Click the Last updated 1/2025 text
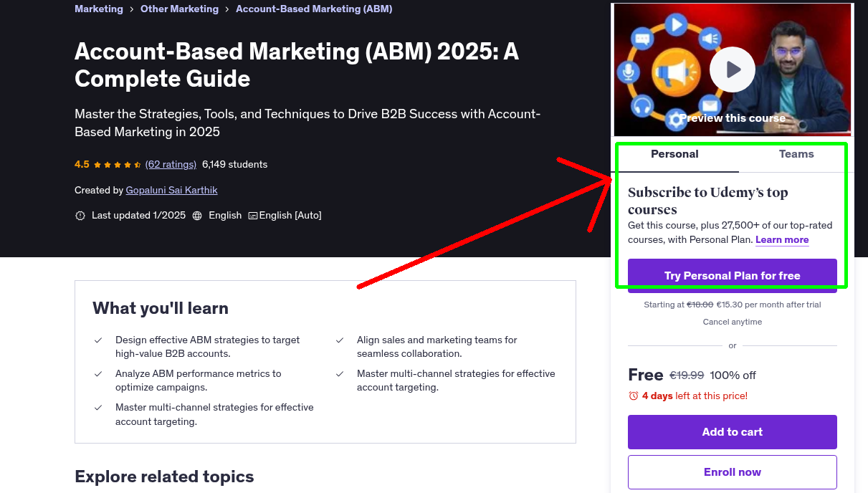The height and width of the screenshot is (493, 868). 138,216
